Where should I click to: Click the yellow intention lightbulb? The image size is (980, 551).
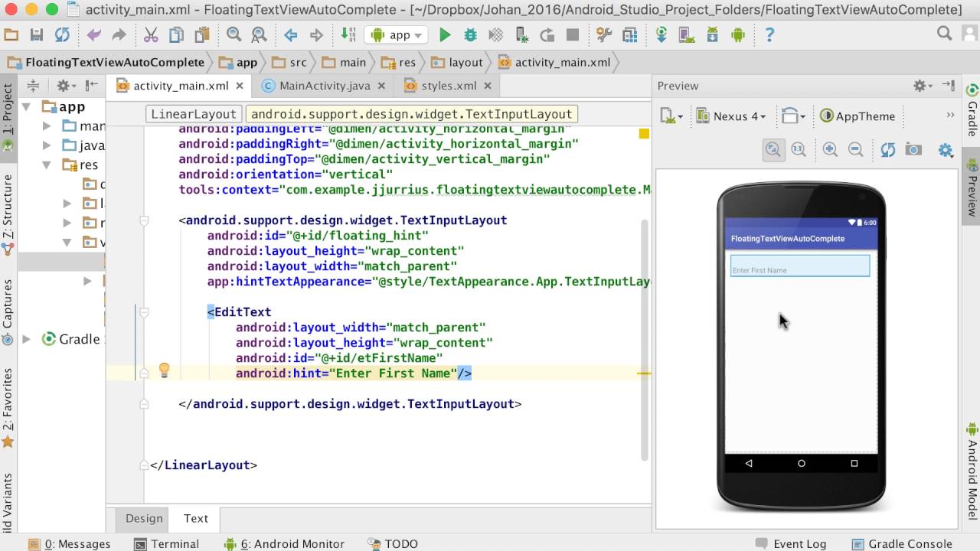164,370
